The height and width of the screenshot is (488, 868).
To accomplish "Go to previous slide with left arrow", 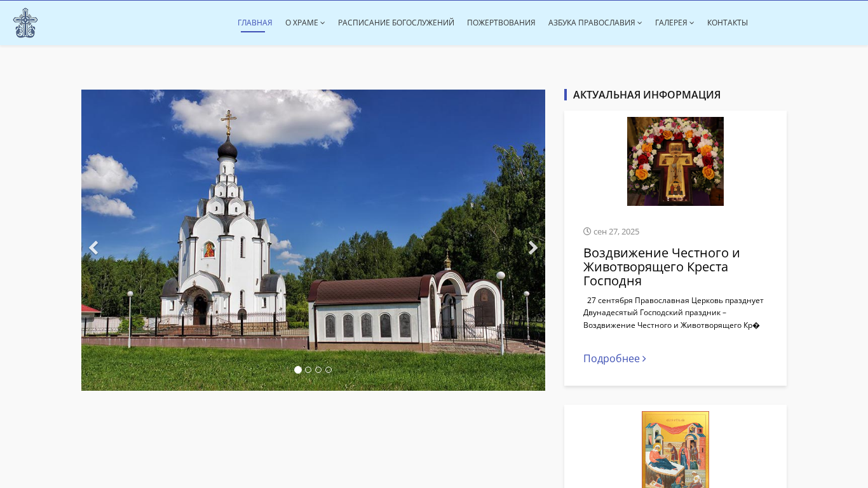I will (93, 248).
